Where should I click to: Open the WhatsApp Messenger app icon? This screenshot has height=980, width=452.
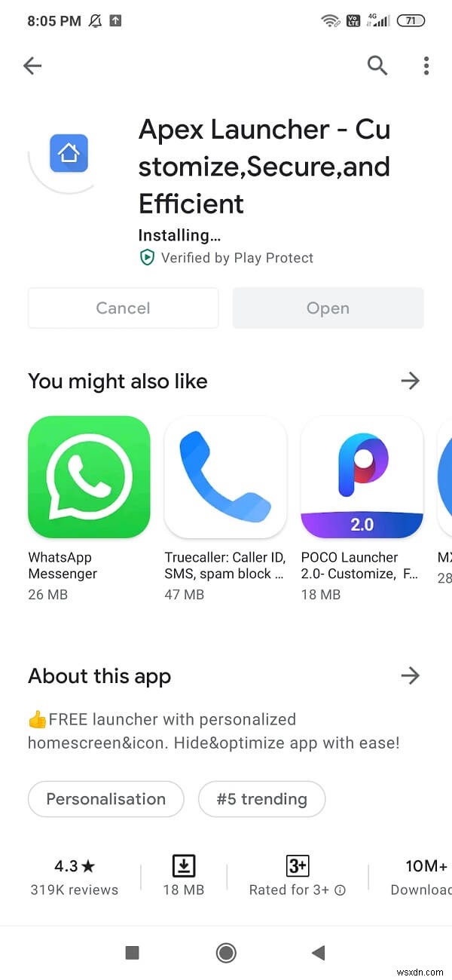pyautogui.click(x=89, y=477)
